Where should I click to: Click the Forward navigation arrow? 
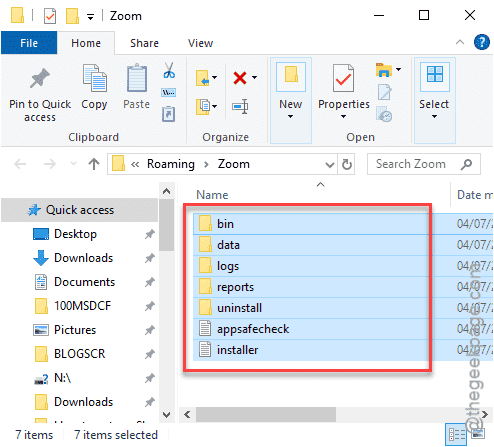coord(50,164)
